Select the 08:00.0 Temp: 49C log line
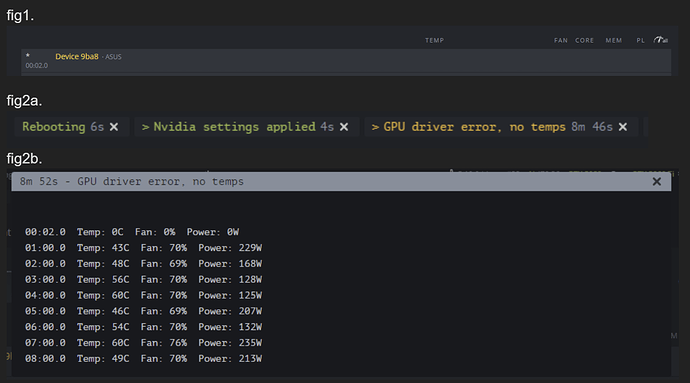Viewport: 690px width, 383px height. [x=143, y=359]
